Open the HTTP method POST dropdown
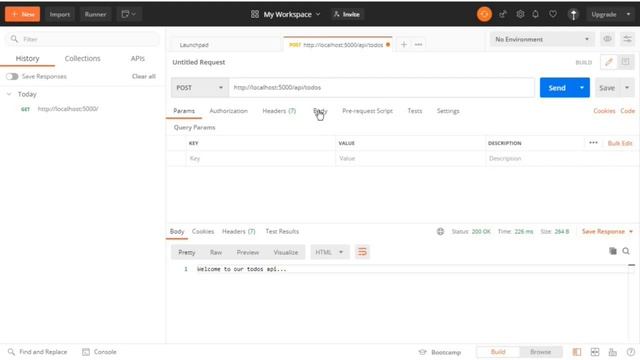This screenshot has height=360, width=640. pyautogui.click(x=200, y=87)
